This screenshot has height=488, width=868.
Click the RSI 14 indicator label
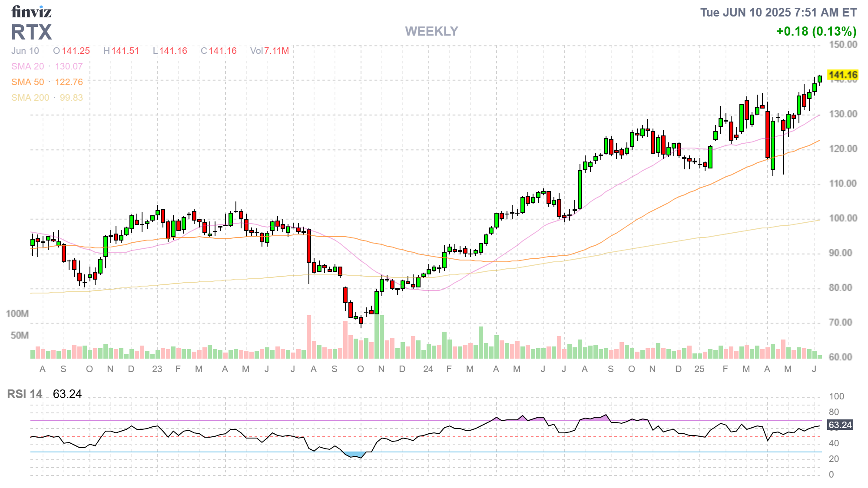(x=25, y=394)
